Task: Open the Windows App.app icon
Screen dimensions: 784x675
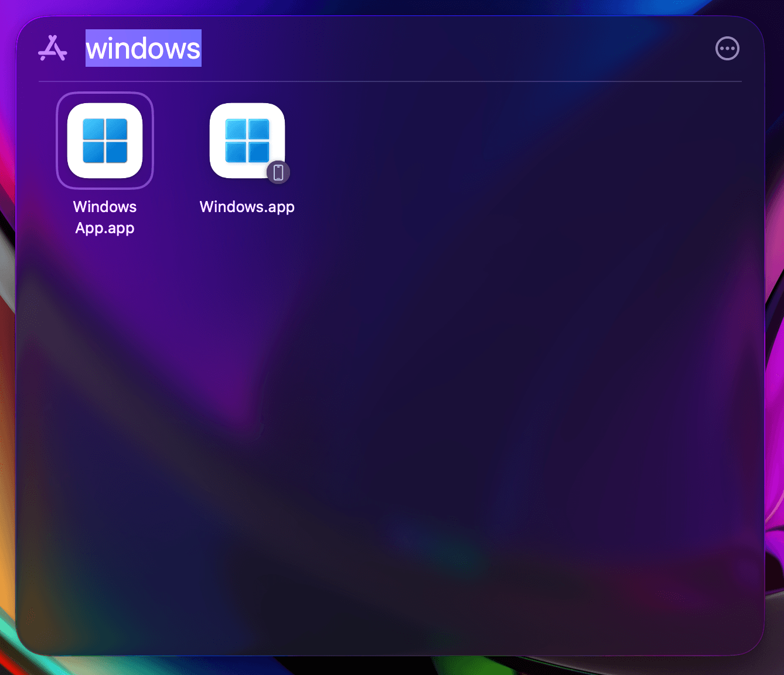Action: pos(105,141)
